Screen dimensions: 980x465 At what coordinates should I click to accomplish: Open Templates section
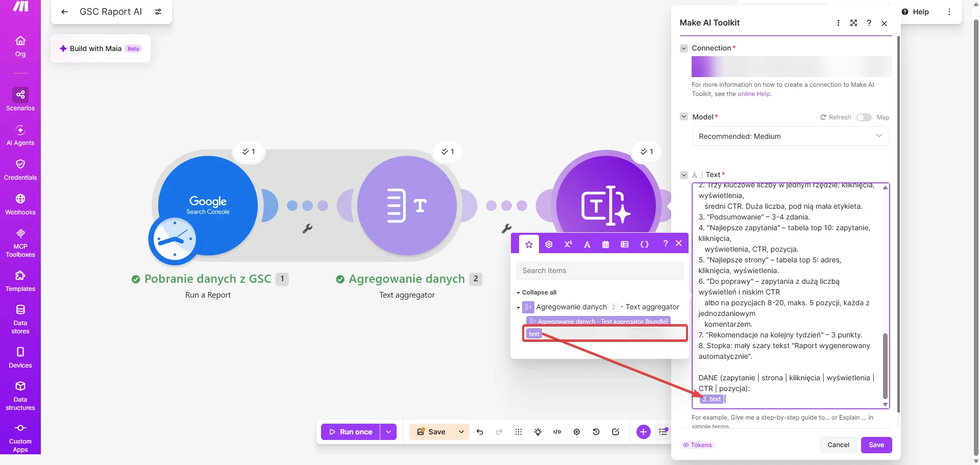[20, 281]
